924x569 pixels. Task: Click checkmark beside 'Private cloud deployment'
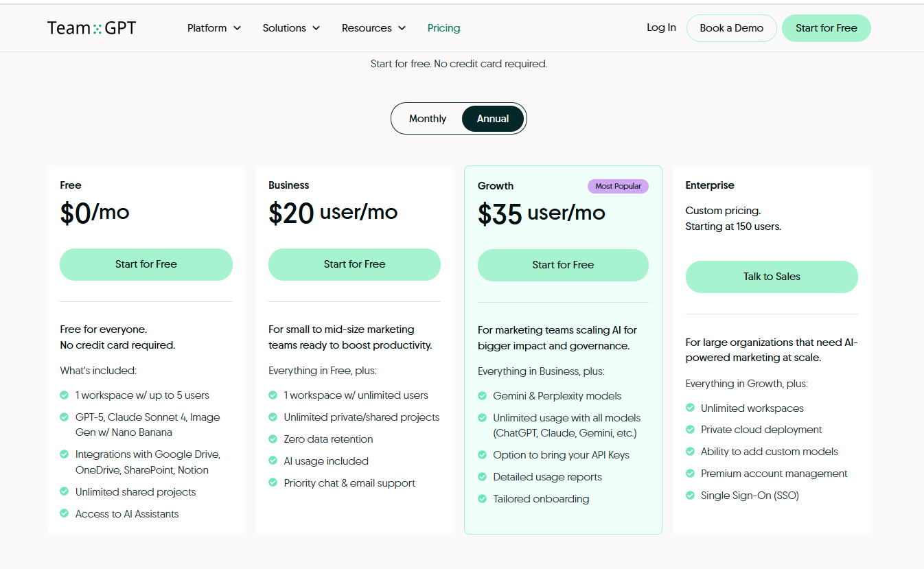pyautogui.click(x=690, y=430)
